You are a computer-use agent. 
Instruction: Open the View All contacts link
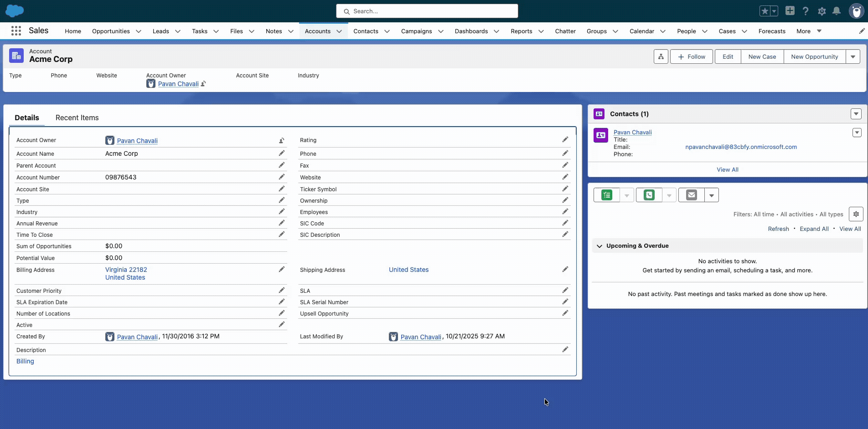coord(727,169)
